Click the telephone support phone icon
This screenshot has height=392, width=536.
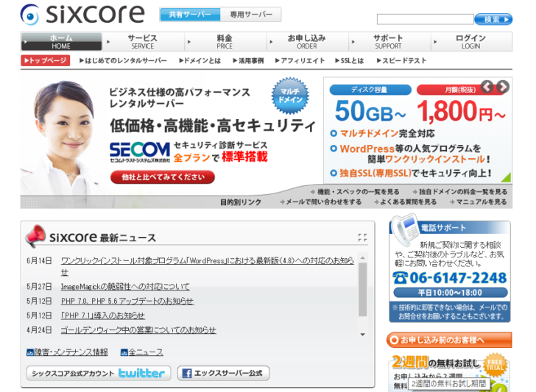click(406, 229)
